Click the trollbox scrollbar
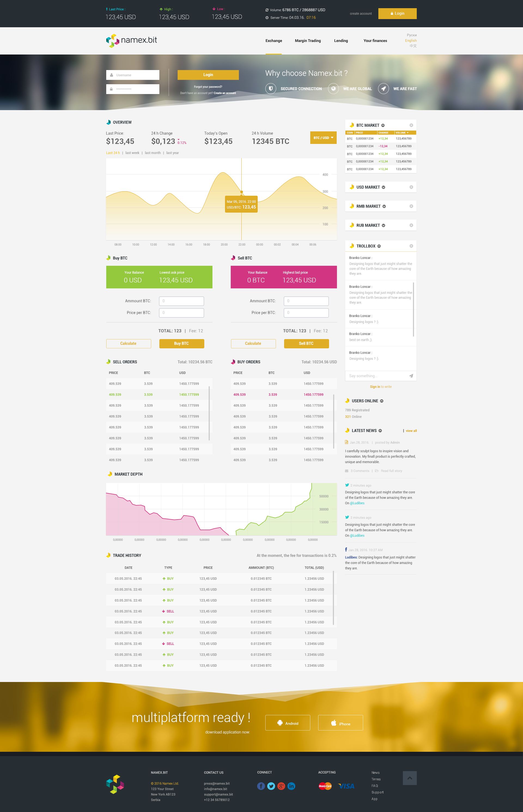523x812 pixels. click(x=413, y=309)
